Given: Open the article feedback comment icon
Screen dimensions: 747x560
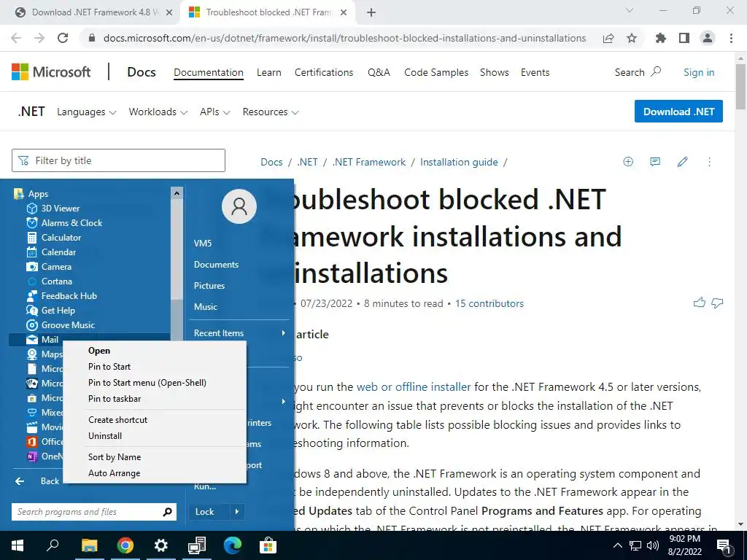Looking at the screenshot, I should point(655,162).
